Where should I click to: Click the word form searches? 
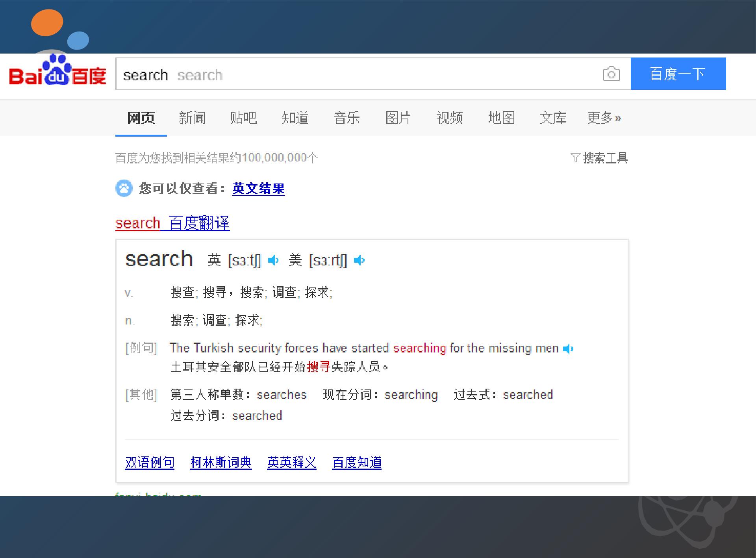tap(282, 395)
